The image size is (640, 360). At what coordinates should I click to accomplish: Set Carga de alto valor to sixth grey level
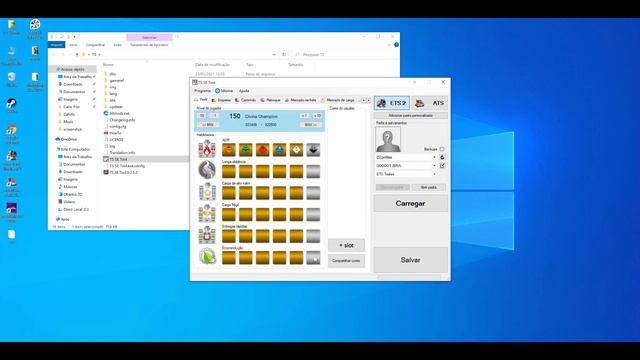point(313,193)
